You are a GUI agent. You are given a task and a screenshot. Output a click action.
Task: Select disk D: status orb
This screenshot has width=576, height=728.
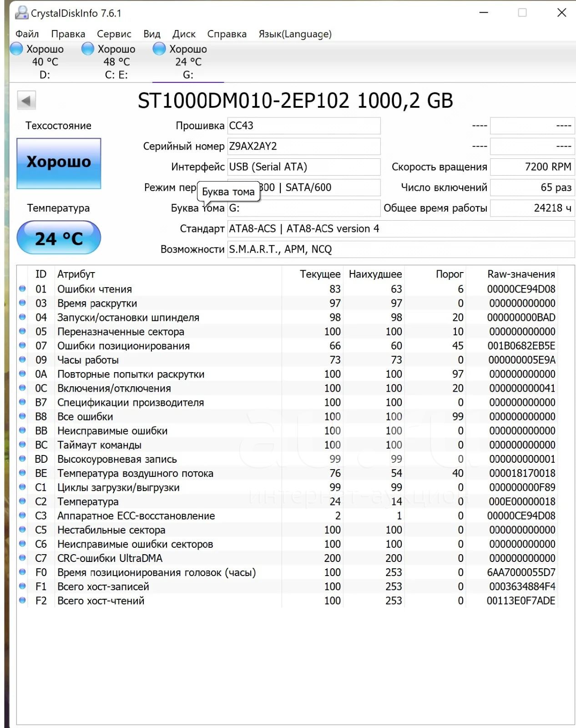coord(16,49)
